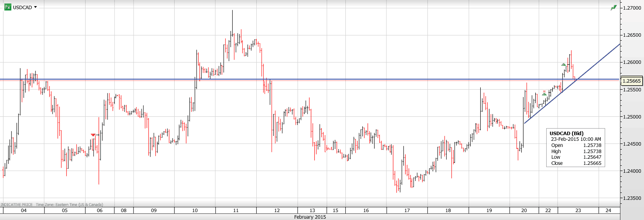644x220 pixels.
Task: Click date label 11 on time axis
Action: (236, 210)
